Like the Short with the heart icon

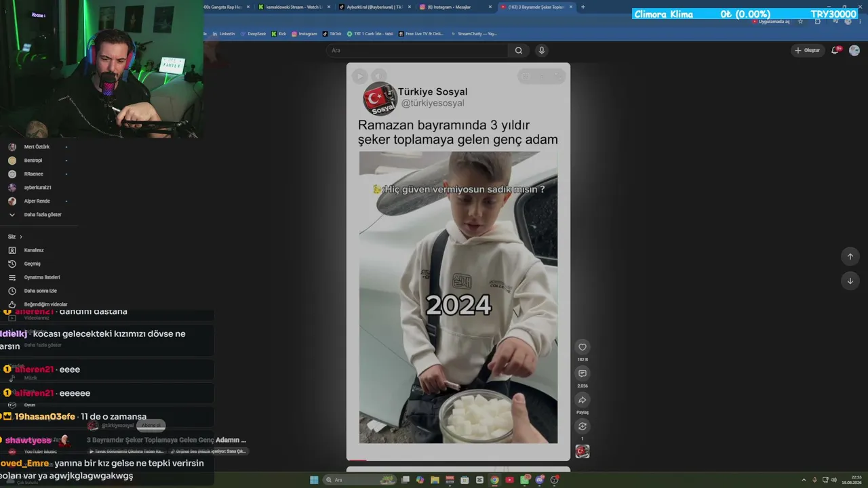click(582, 347)
